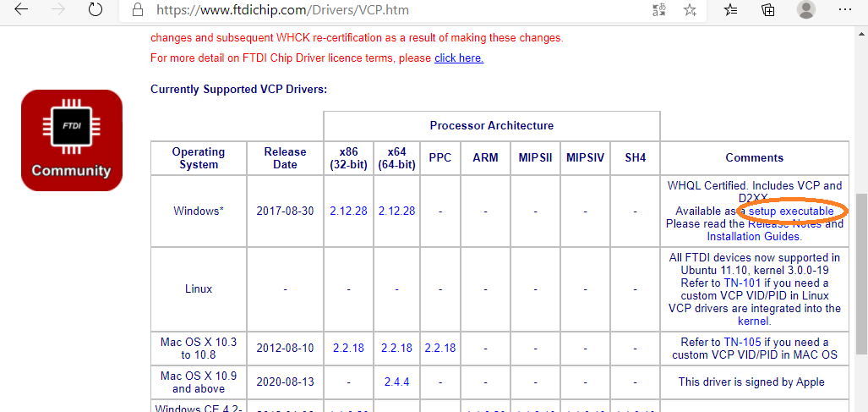Open the FTDI Community logo link
Screen dimensions: 868x412
[71, 140]
